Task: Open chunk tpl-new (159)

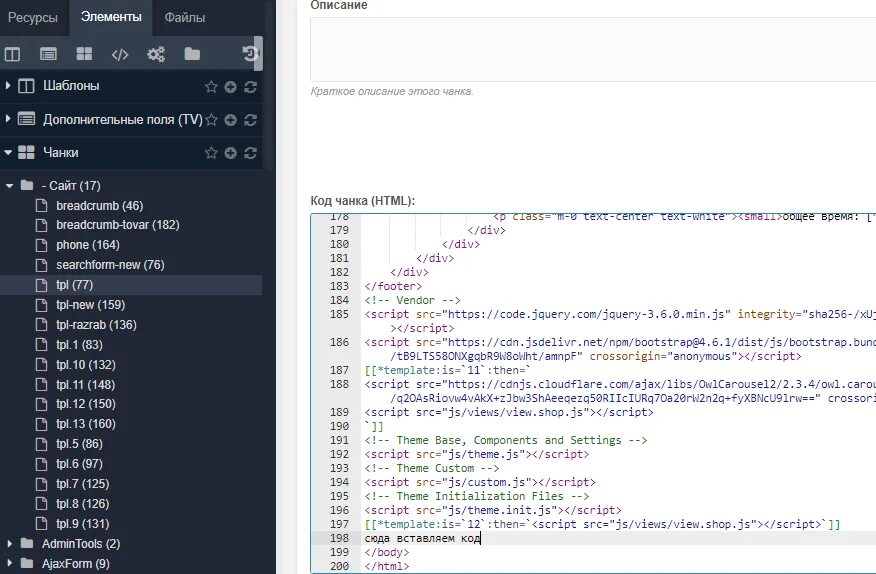Action: pyautogui.click(x=91, y=305)
